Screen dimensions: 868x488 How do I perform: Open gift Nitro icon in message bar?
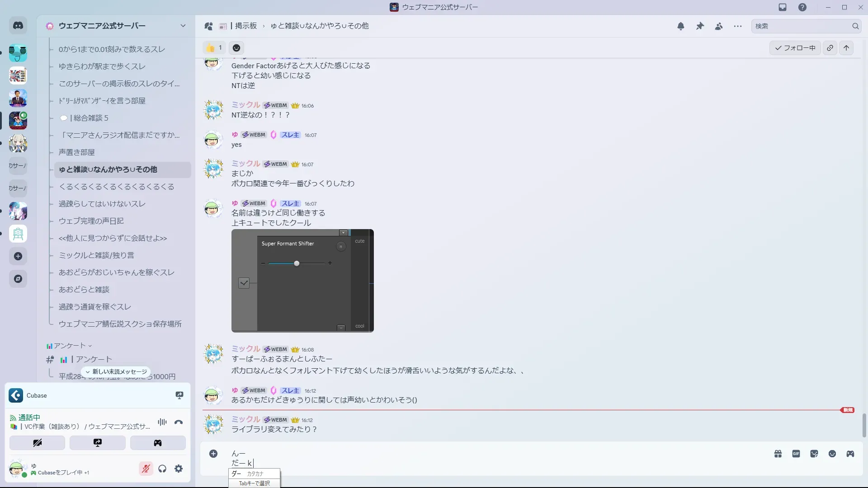[x=778, y=454]
